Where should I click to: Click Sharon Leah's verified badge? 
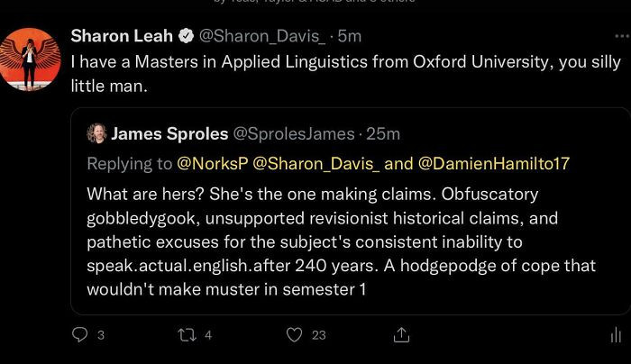point(185,37)
